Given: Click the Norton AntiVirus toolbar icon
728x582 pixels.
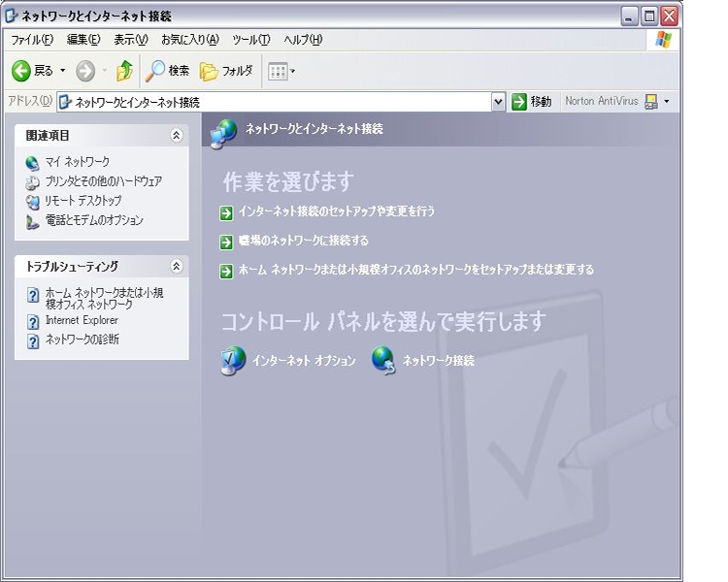Looking at the screenshot, I should pyautogui.click(x=651, y=101).
